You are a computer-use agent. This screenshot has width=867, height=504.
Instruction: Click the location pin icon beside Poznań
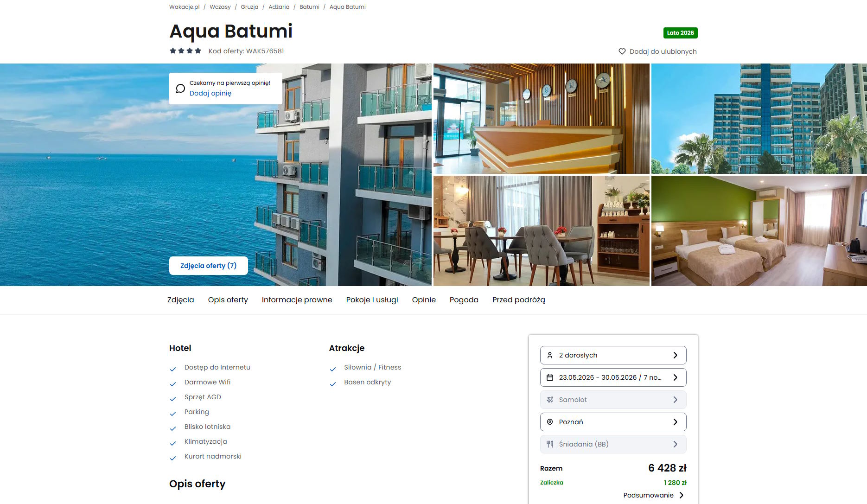tap(550, 422)
